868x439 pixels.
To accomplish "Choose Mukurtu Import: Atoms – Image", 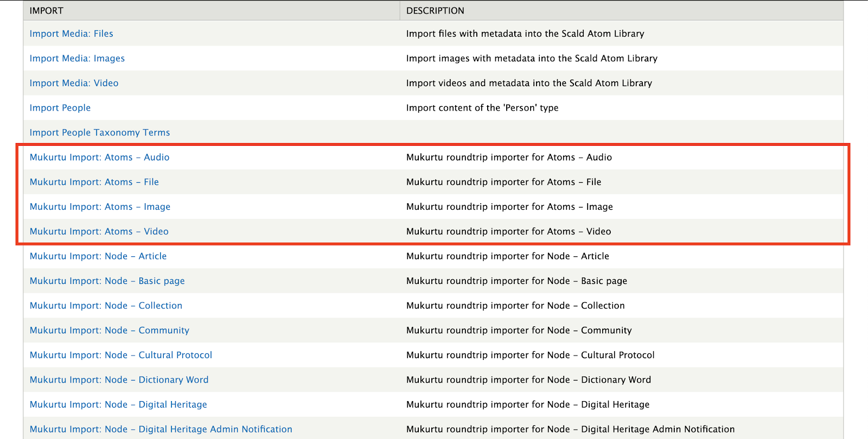I will click(x=100, y=206).
